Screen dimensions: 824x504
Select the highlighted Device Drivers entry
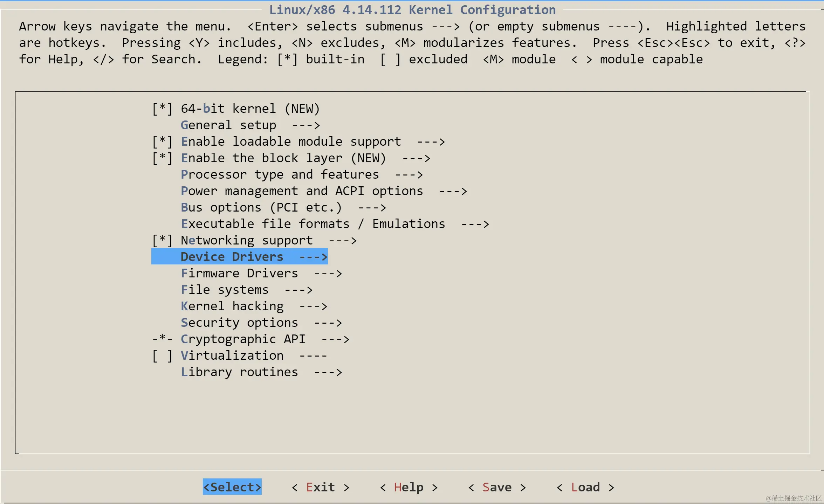(x=239, y=257)
